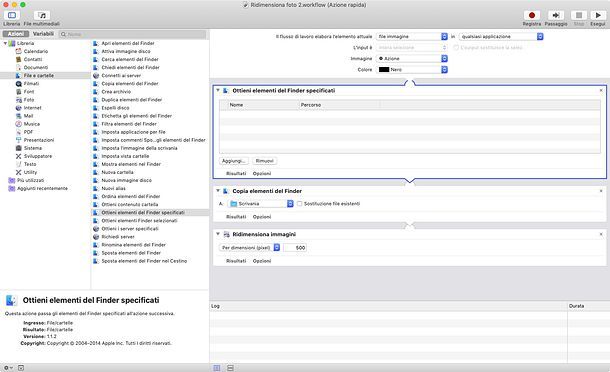Toggle the description panel button in bottom bar

click(21, 368)
